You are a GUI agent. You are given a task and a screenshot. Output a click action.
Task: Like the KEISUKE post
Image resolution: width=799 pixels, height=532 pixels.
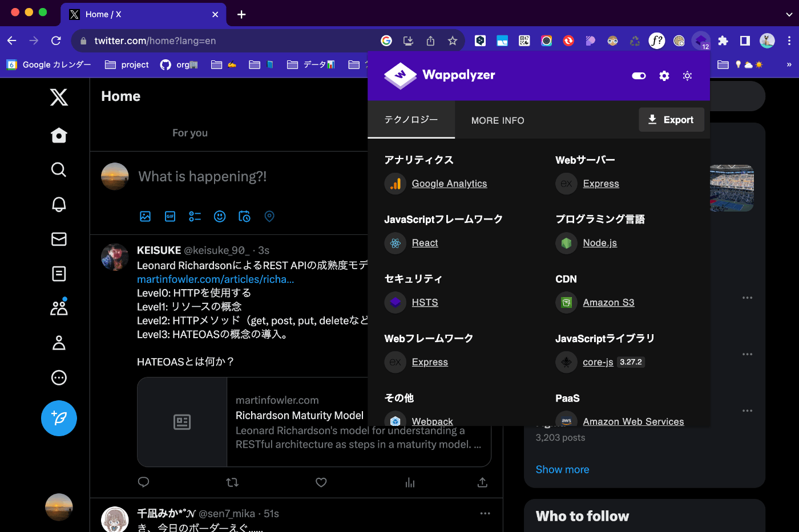click(321, 482)
